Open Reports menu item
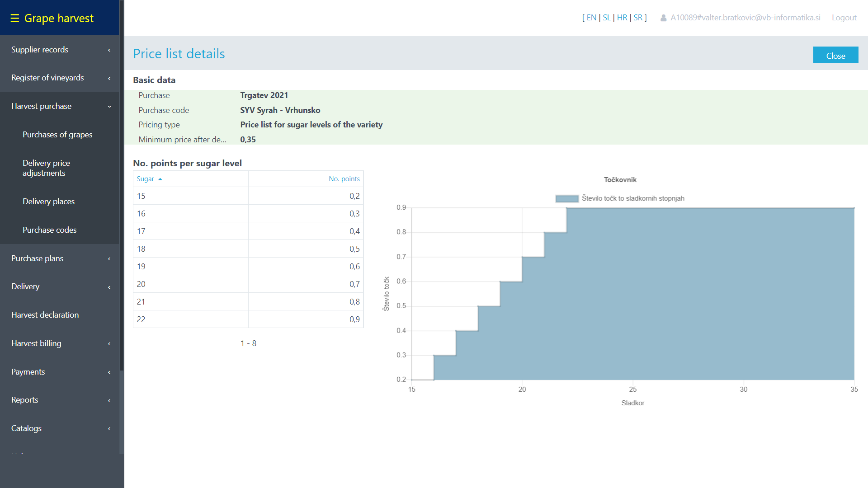This screenshot has width=868, height=488. click(59, 400)
